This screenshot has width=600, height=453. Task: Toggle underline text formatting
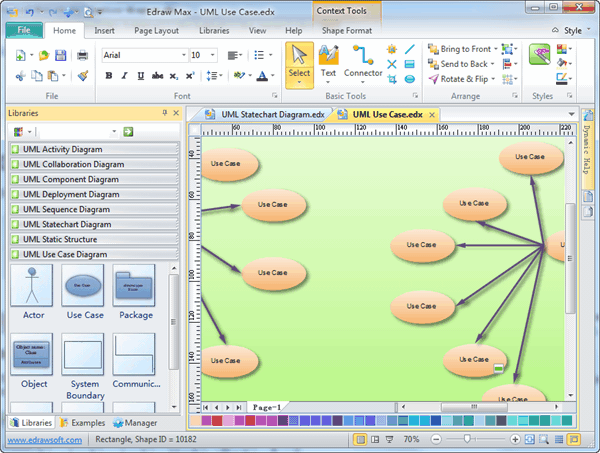[140, 75]
